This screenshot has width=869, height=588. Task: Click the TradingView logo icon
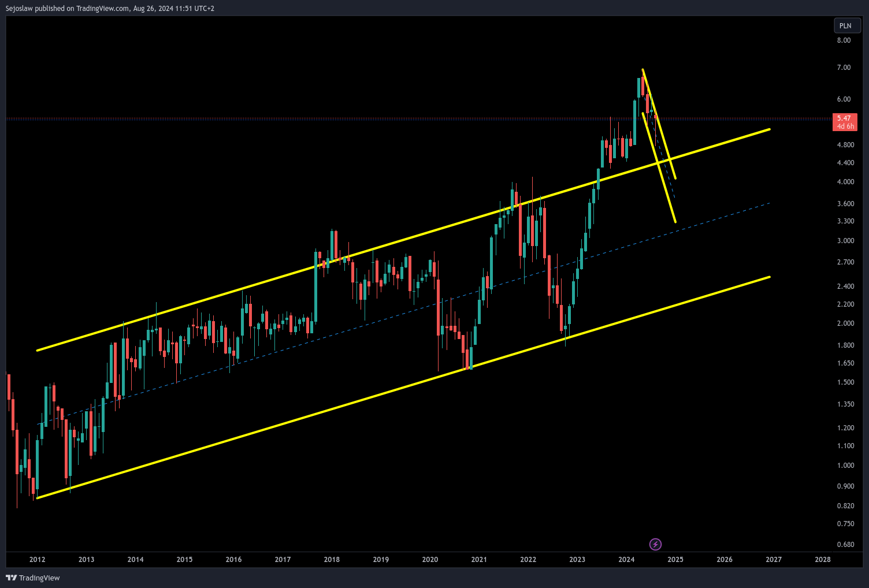11,578
